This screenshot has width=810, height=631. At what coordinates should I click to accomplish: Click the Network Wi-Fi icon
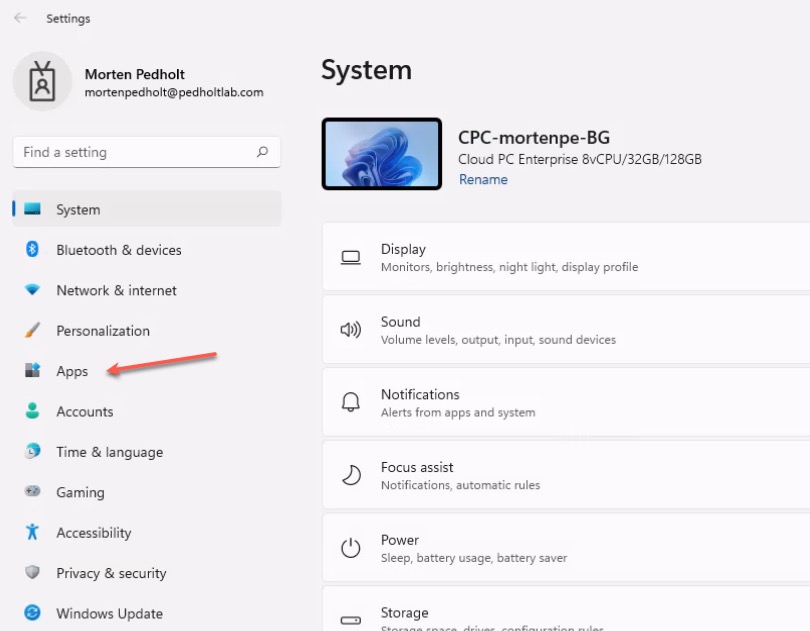point(32,289)
